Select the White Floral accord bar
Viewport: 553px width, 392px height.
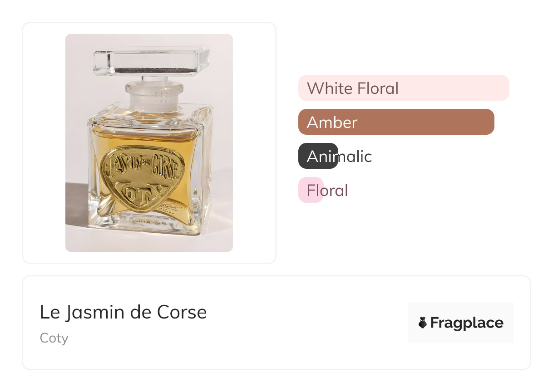click(x=454, y=88)
